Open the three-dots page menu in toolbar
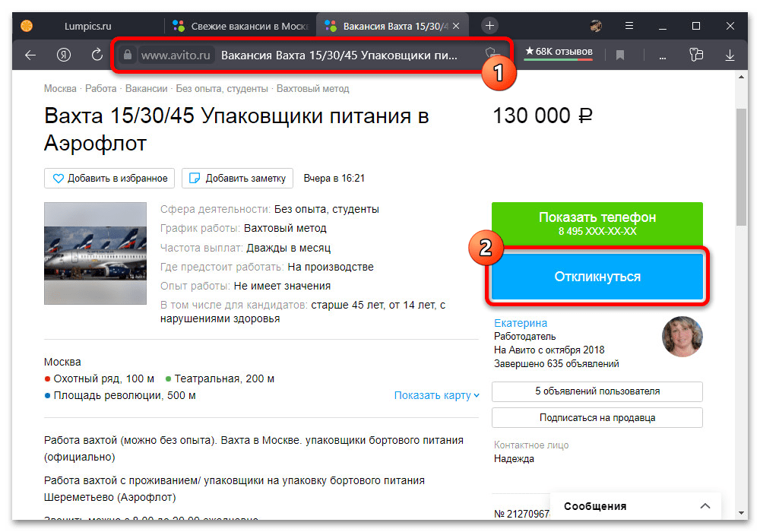760x532 pixels. 662,57
